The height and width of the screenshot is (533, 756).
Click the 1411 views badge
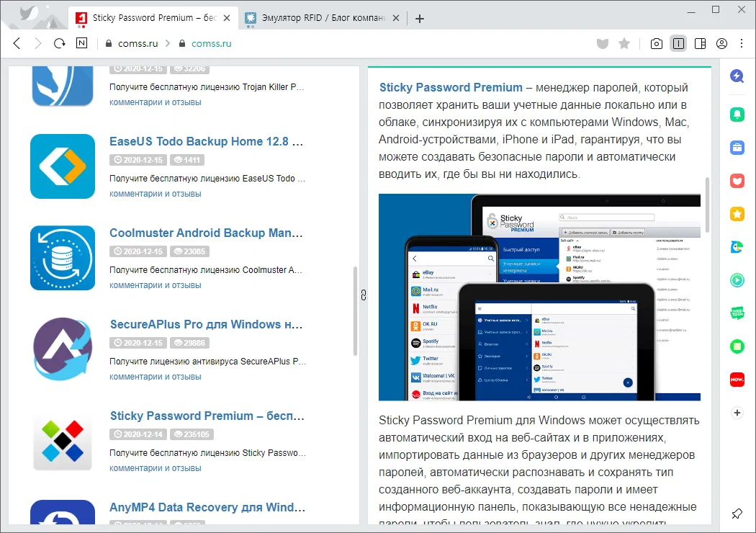click(187, 160)
